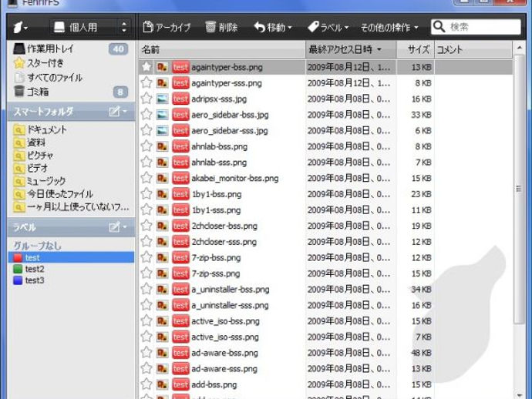
Task: Toggle star for 1by1-bss.png
Action: click(146, 194)
